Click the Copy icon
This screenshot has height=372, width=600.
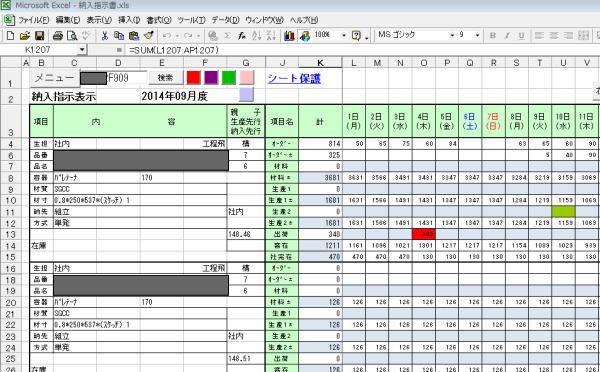[119, 36]
